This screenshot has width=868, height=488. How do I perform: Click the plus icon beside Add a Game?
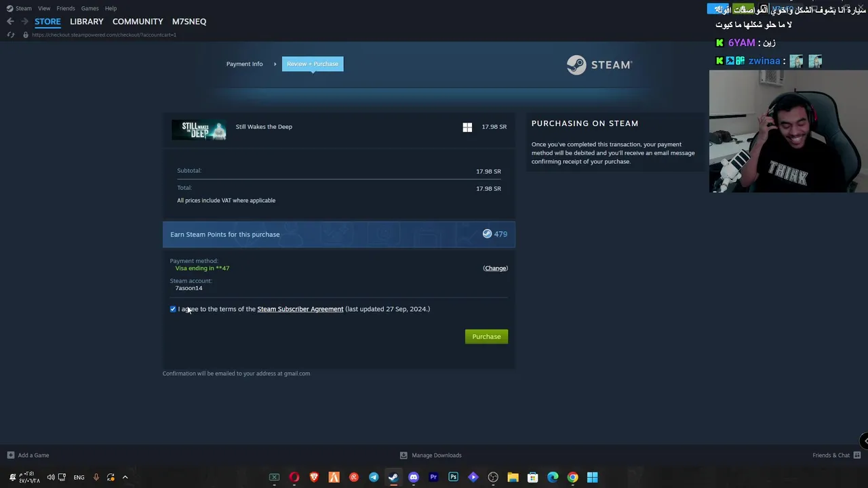(10, 455)
